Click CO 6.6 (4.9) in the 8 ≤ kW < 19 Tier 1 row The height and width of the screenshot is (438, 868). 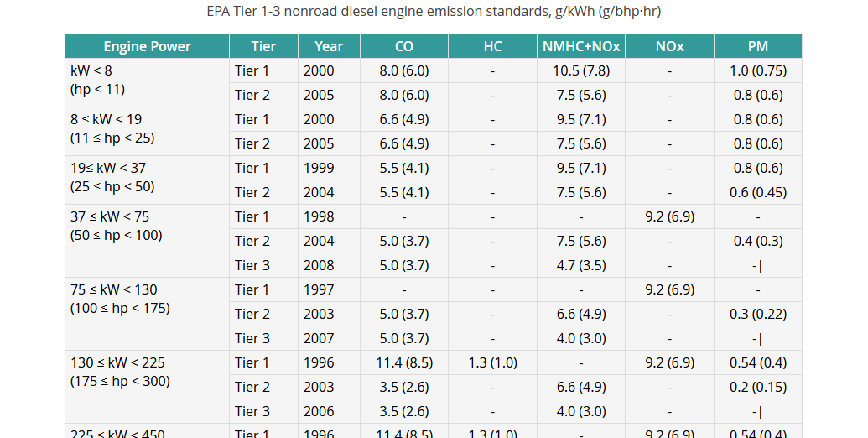pyautogui.click(x=404, y=120)
